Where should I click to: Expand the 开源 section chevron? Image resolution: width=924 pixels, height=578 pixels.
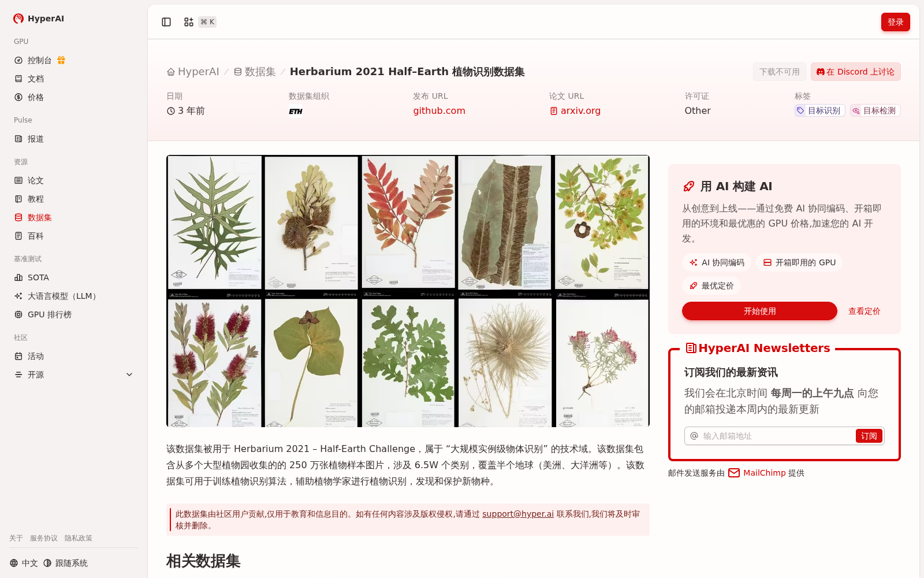click(x=129, y=375)
